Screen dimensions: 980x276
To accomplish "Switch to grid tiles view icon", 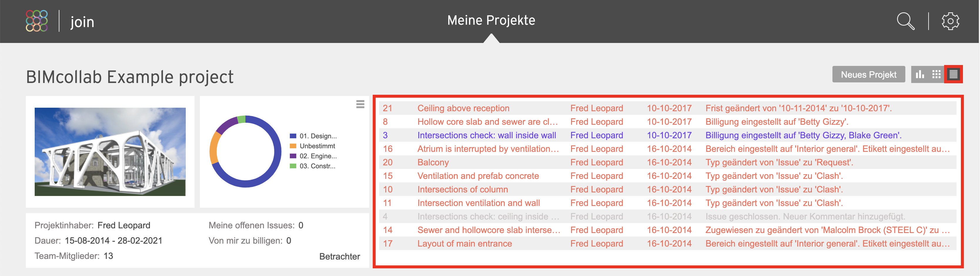I will pyautogui.click(x=936, y=74).
